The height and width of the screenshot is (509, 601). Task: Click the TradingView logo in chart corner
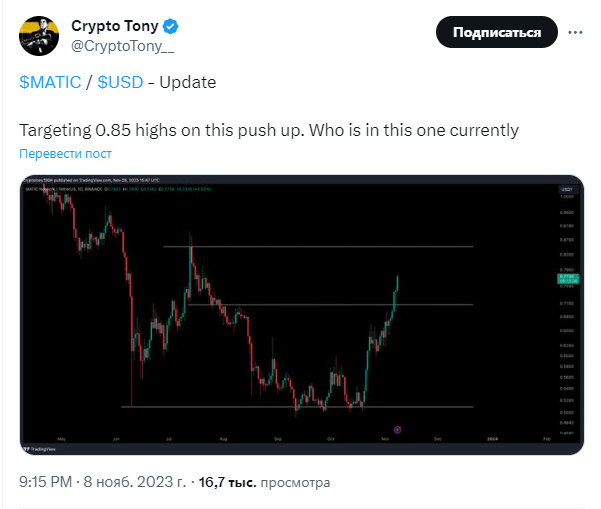click(39, 449)
